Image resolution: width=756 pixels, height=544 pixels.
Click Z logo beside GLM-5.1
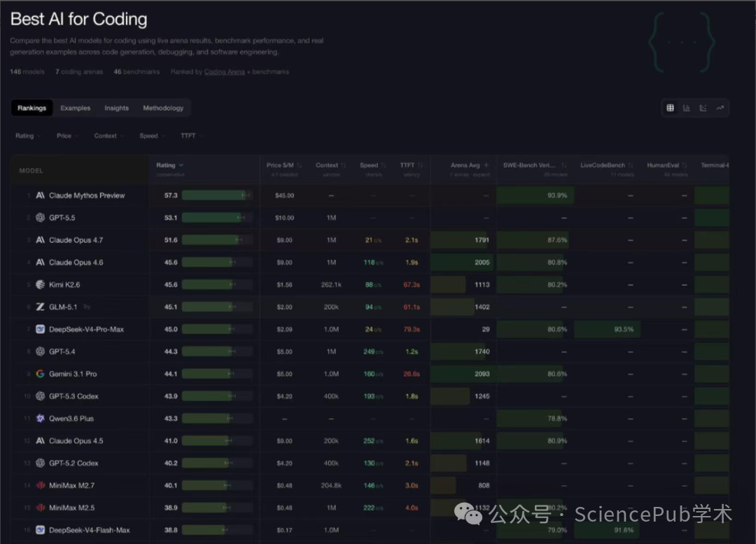(41, 307)
